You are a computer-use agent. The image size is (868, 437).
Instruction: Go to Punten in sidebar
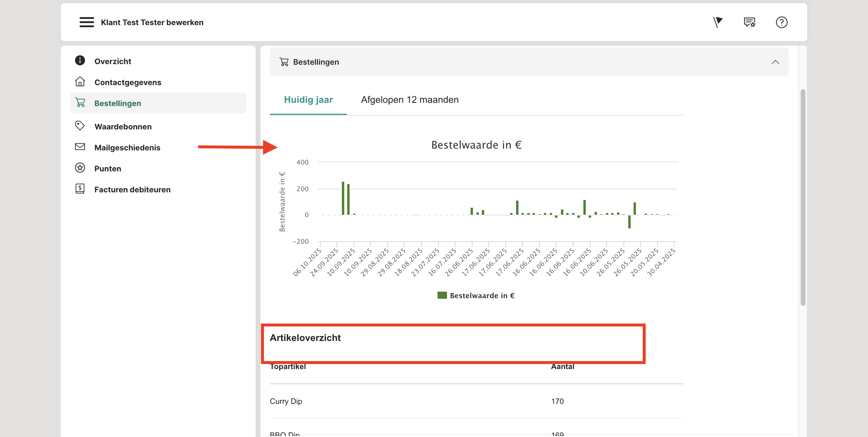(107, 169)
